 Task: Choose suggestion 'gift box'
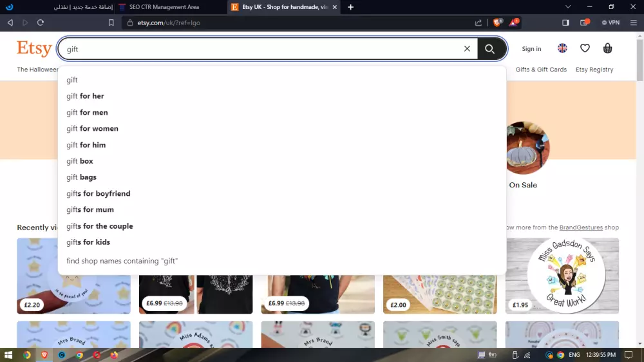[x=282, y=160]
